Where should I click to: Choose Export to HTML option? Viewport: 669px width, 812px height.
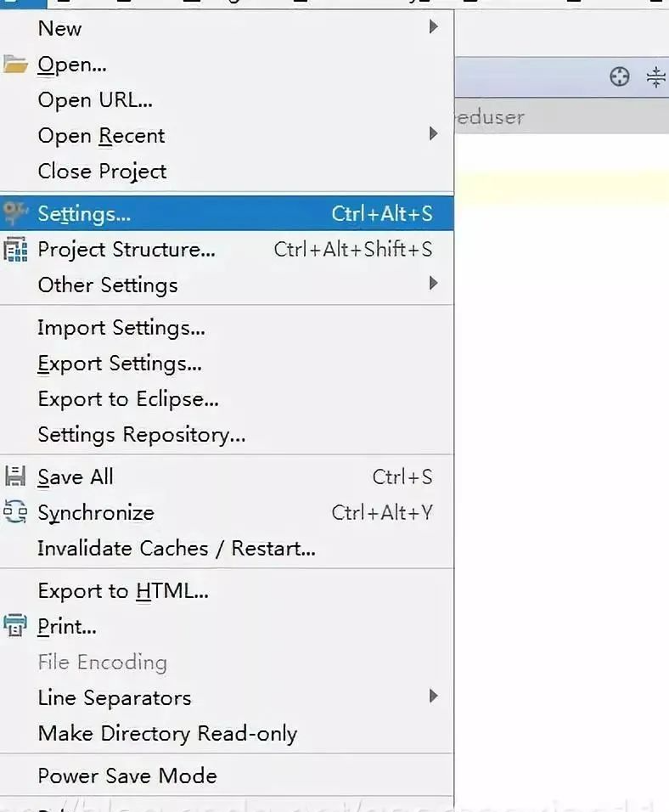coord(227,591)
